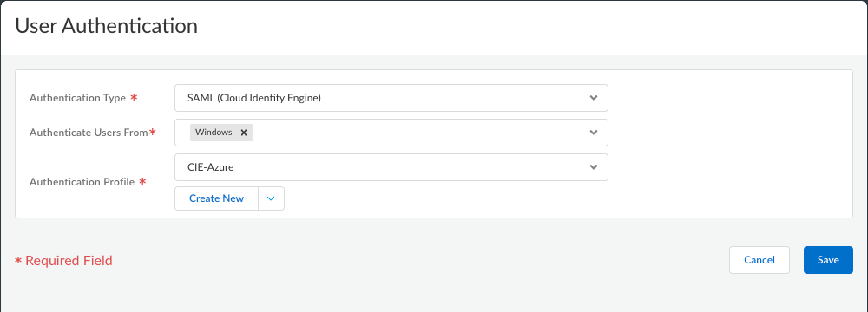Open the SAML (Cloud Identity Engine) combo box

tap(391, 98)
